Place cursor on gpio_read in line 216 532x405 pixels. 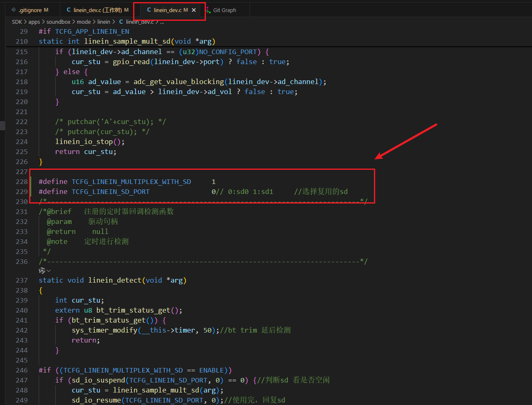point(131,62)
